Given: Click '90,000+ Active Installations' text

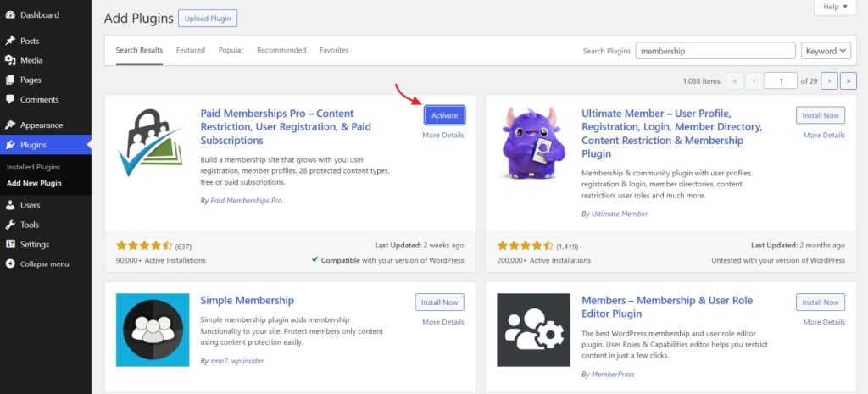Looking at the screenshot, I should tap(161, 260).
